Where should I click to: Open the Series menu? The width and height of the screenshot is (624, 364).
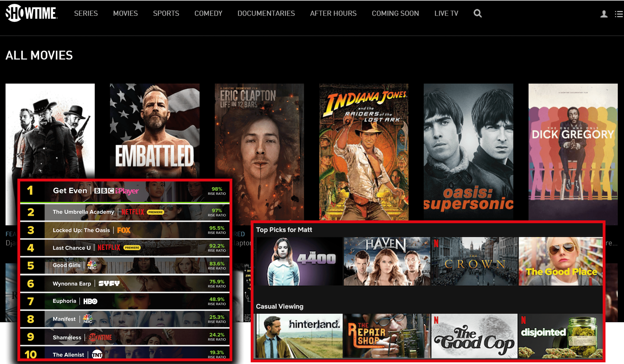86,13
